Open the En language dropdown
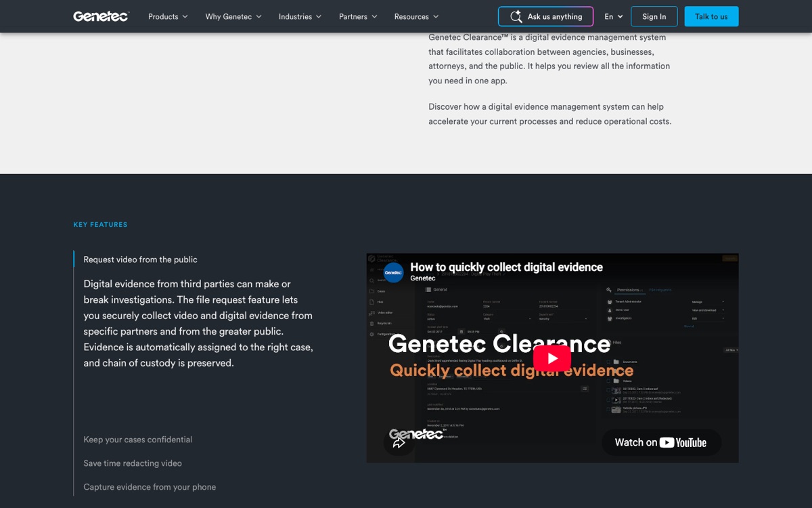 pos(614,16)
